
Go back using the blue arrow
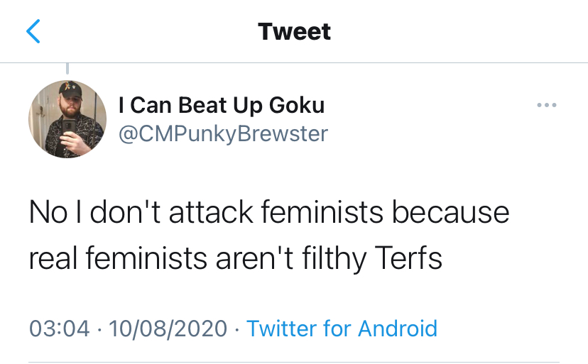click(x=33, y=32)
